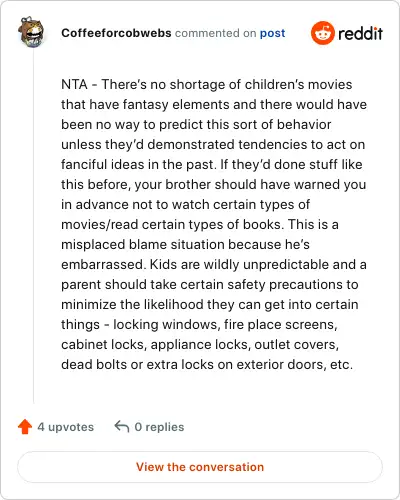Click the "4 upvotes" count label
The height and width of the screenshot is (500, 400).
click(66, 427)
